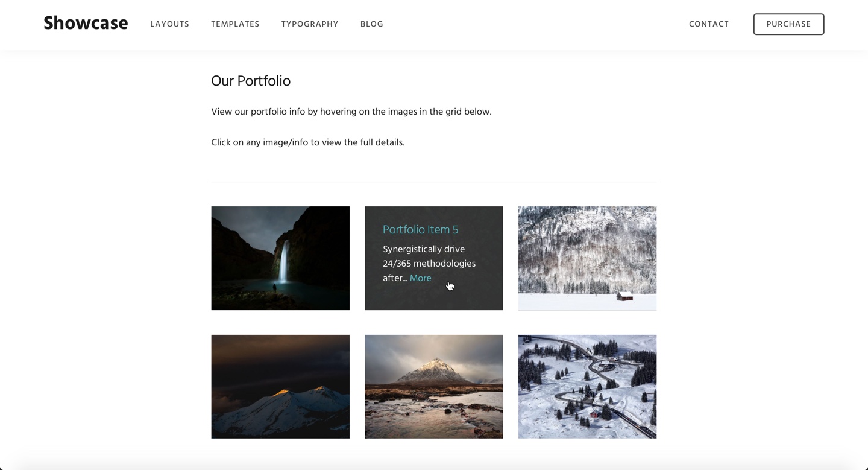Click the small red cabin in snow photo

(587, 258)
